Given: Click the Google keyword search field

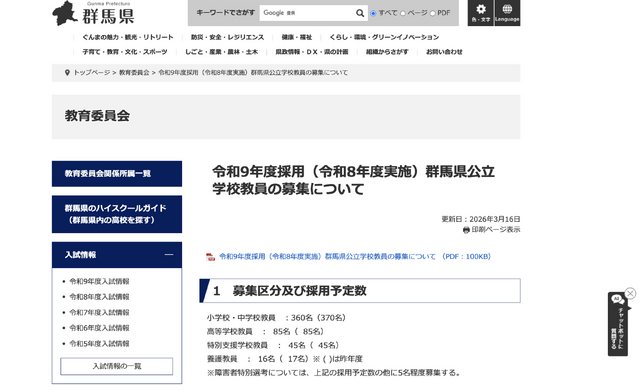Looking at the screenshot, I should click(307, 13).
